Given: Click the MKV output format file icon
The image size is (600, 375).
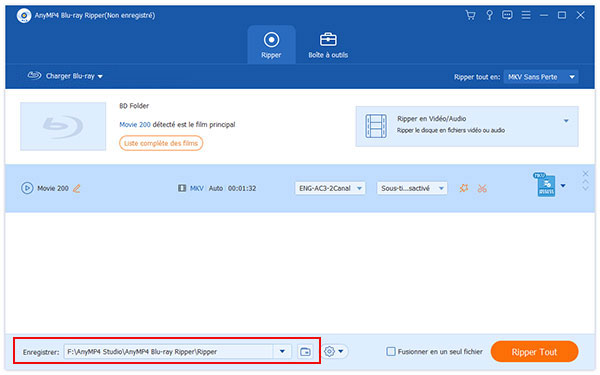Looking at the screenshot, I should (545, 184).
